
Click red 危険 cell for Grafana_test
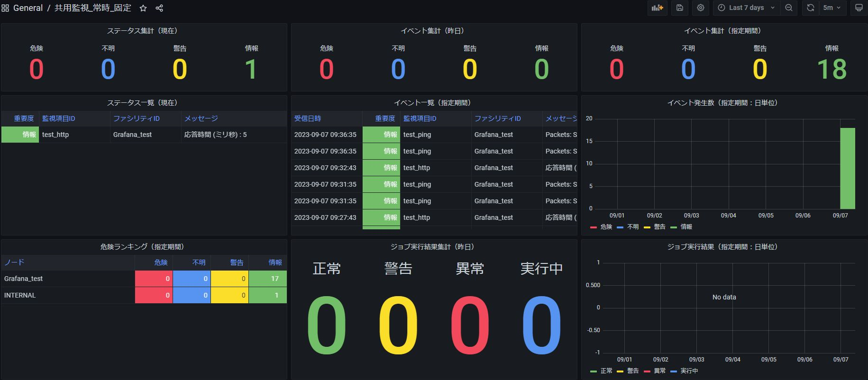click(x=154, y=279)
